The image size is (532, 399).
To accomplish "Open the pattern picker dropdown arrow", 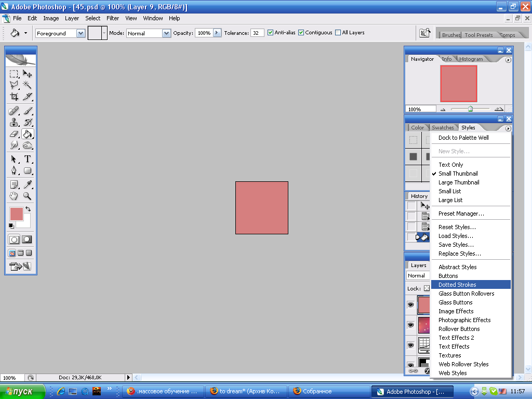I will click(104, 33).
